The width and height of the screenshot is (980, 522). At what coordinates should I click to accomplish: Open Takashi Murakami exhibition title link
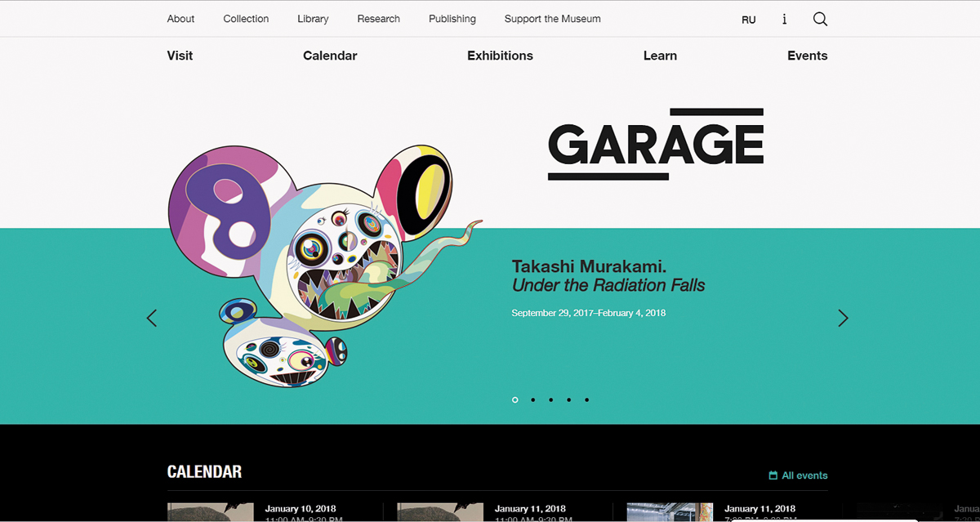click(x=608, y=276)
